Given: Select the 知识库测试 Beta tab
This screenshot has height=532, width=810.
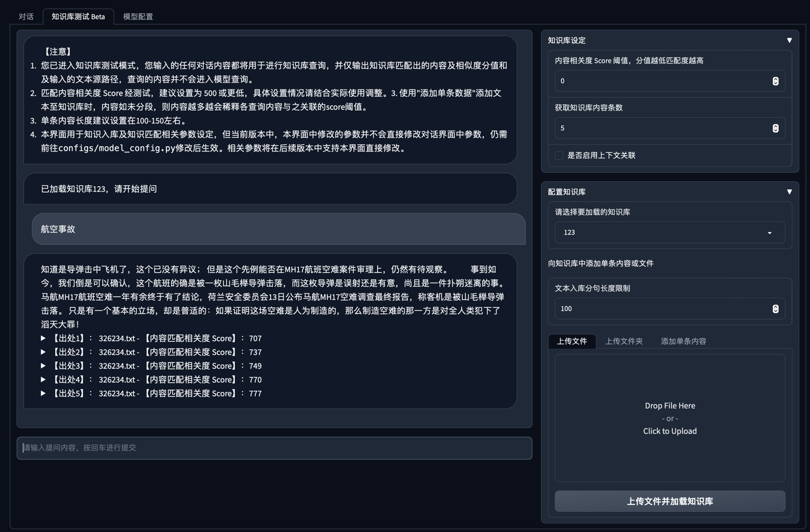Looking at the screenshot, I should tap(78, 16).
